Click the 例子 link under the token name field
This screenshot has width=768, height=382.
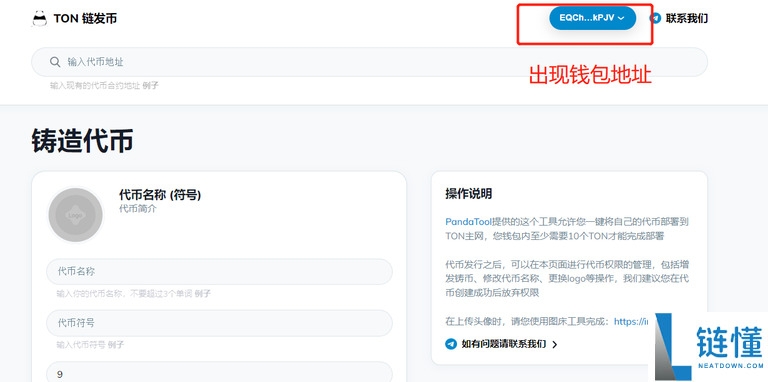point(202,294)
